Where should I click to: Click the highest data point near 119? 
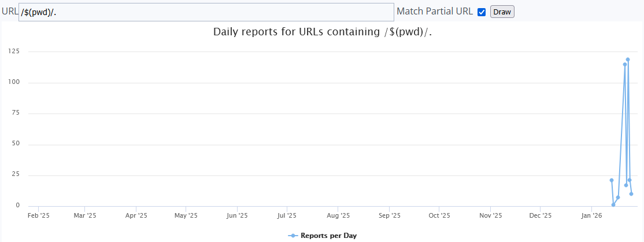pyautogui.click(x=628, y=60)
